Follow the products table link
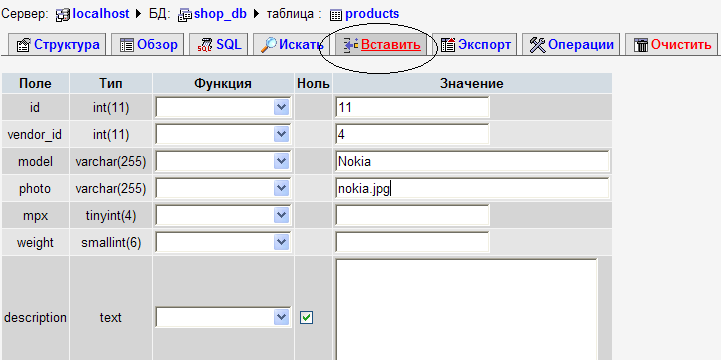This screenshot has height=360, width=721. pos(372,14)
